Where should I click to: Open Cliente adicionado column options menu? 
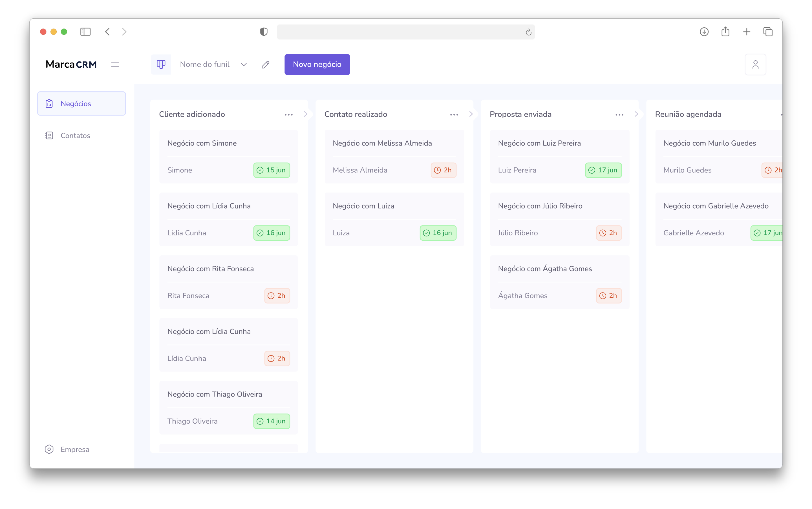click(x=289, y=114)
